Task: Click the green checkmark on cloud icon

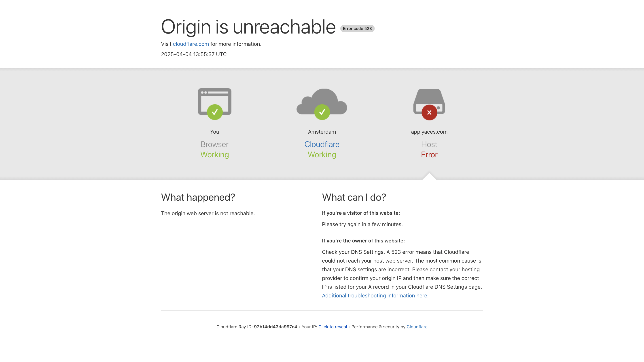Action: (322, 112)
